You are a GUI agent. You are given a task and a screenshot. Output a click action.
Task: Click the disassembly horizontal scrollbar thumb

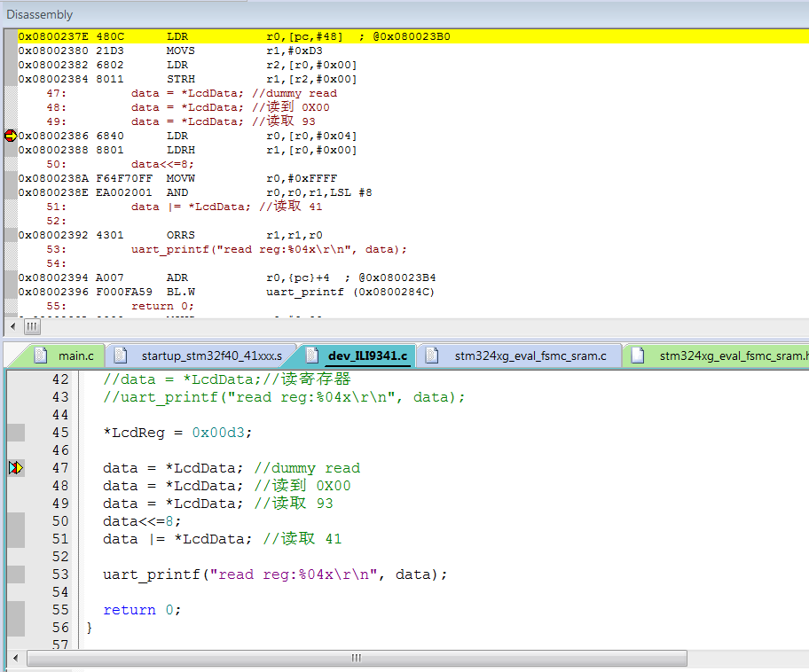[32, 326]
